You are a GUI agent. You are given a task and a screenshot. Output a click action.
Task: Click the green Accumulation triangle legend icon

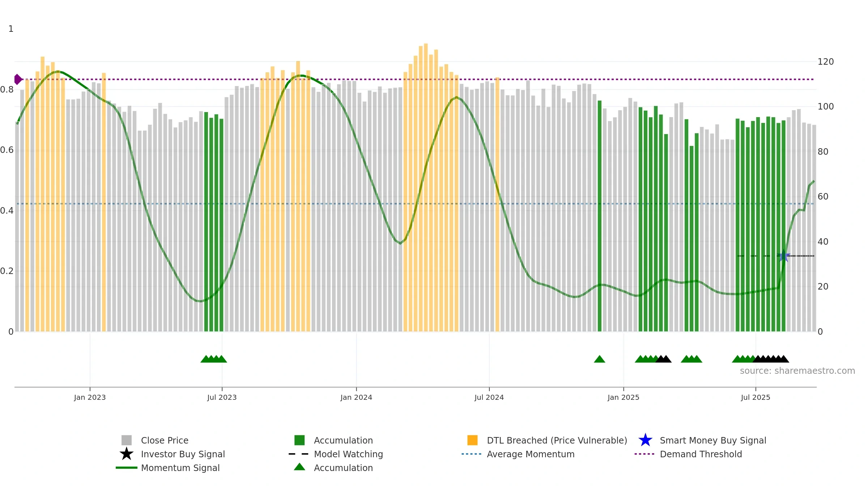[x=299, y=467]
